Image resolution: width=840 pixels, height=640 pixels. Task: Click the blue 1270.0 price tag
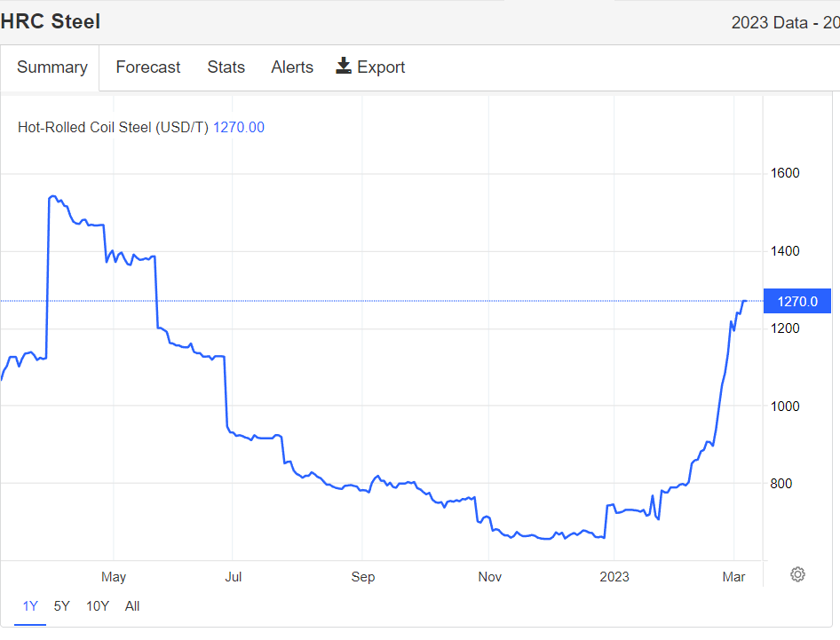pyautogui.click(x=796, y=301)
